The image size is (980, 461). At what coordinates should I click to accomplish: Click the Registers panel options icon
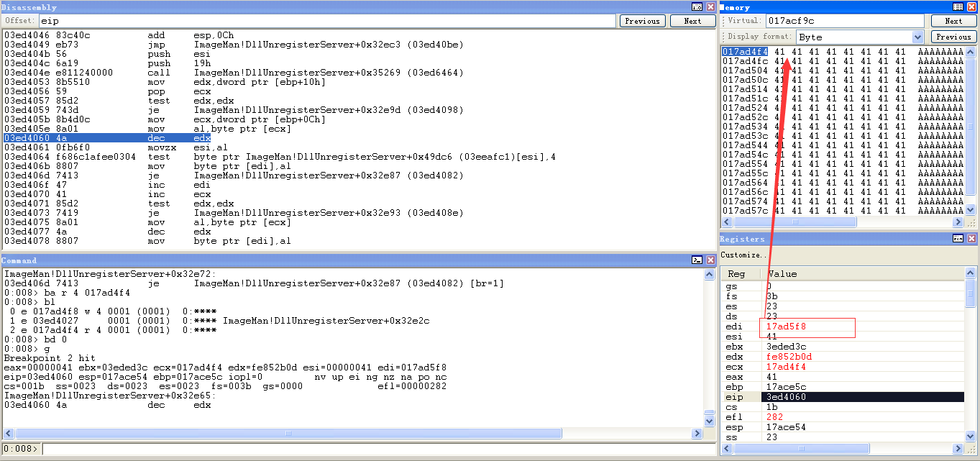[958, 239]
